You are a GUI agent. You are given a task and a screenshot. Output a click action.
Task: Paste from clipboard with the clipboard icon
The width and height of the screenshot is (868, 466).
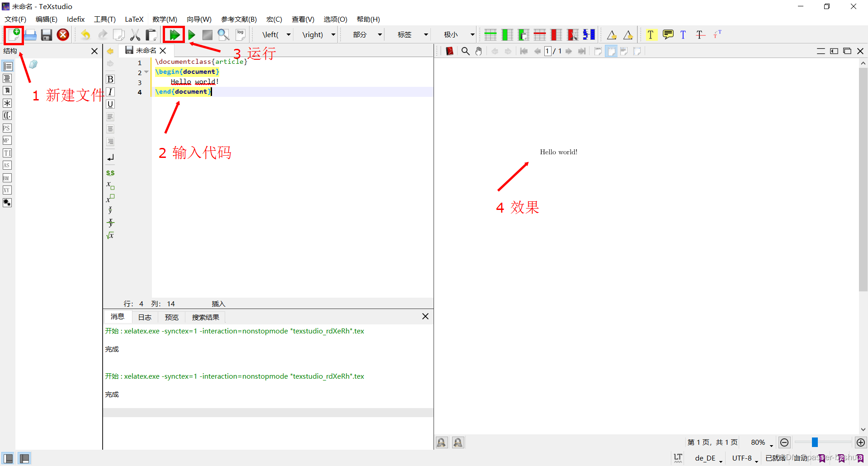click(x=151, y=35)
